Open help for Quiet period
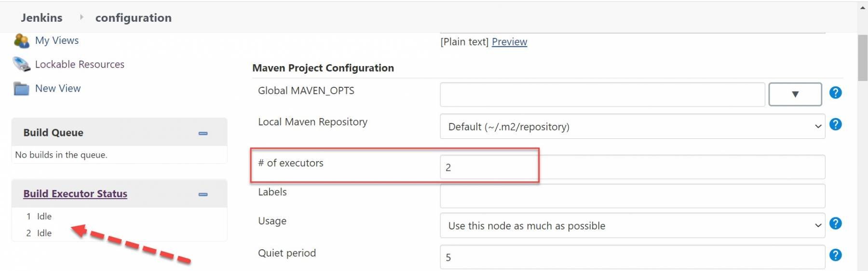The width and height of the screenshot is (868, 271). click(x=835, y=255)
